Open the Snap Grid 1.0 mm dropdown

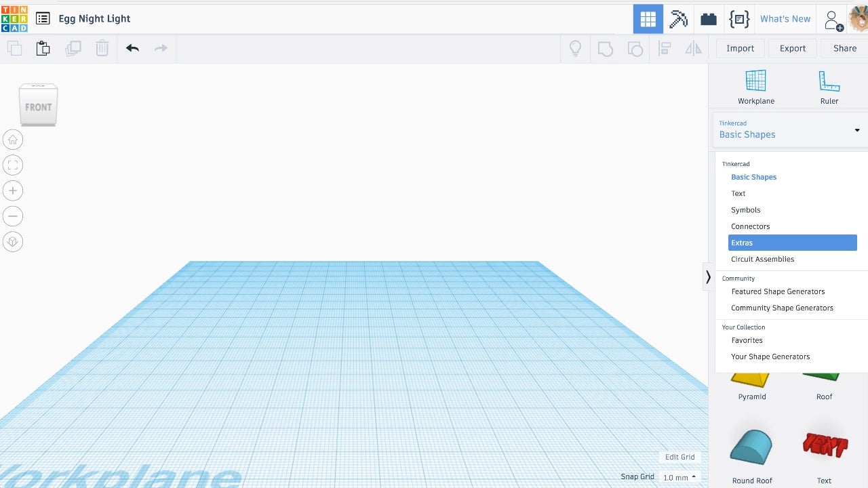coord(679,477)
